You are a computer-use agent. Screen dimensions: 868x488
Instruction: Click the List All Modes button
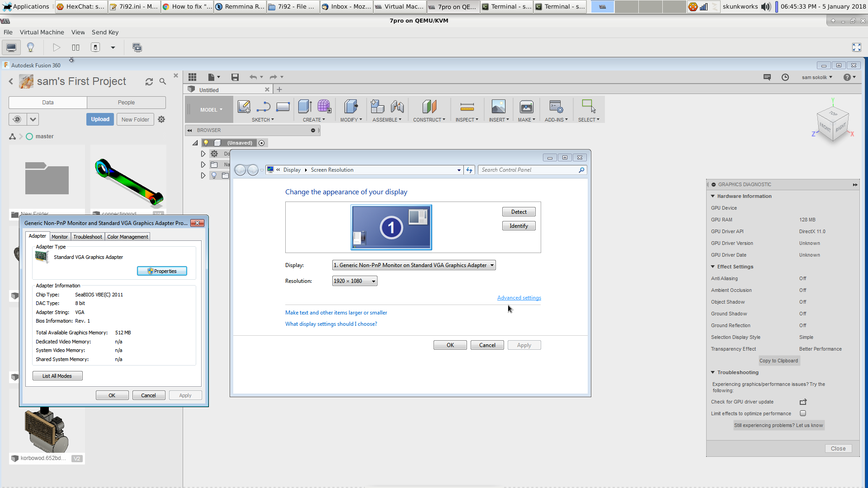pyautogui.click(x=57, y=376)
